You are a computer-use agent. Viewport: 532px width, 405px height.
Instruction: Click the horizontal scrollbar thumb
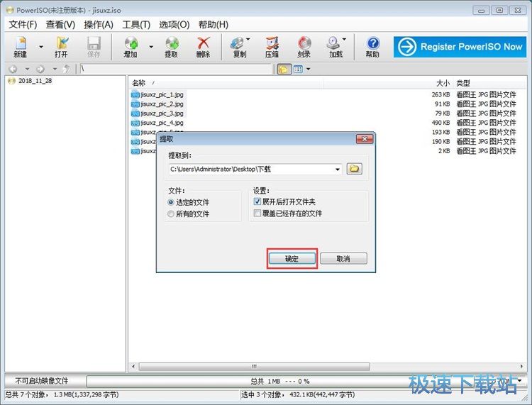click(x=254, y=367)
